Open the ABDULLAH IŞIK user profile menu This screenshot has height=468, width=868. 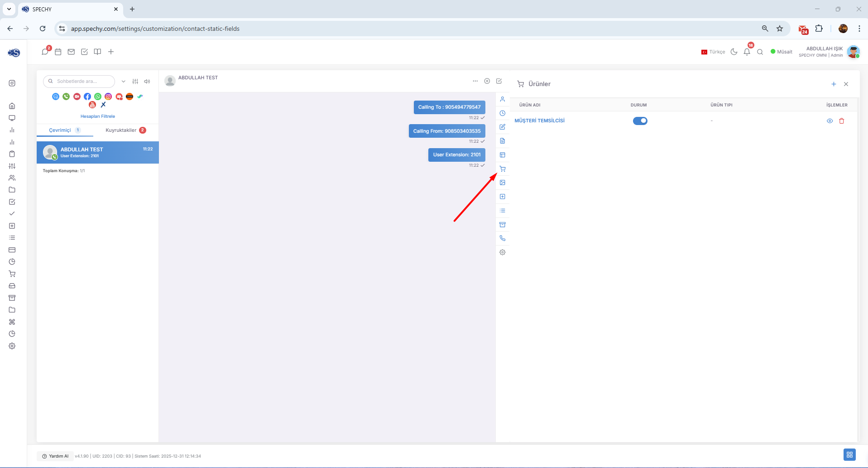click(x=829, y=52)
